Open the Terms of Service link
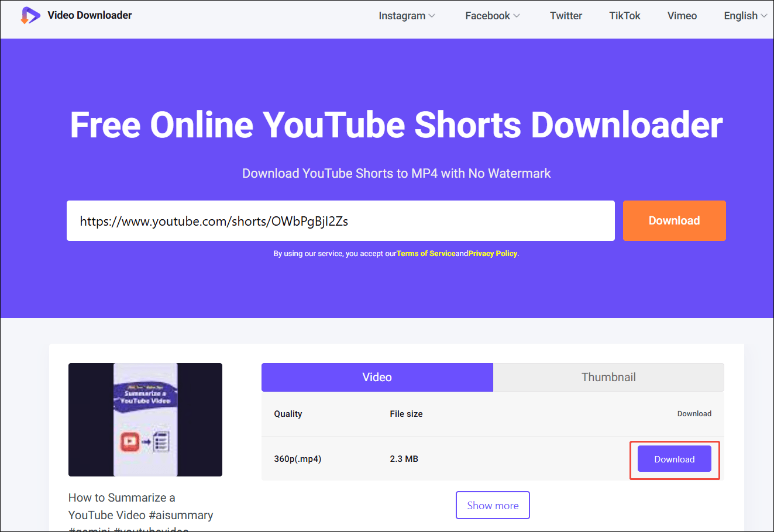The image size is (774, 532). 426,254
